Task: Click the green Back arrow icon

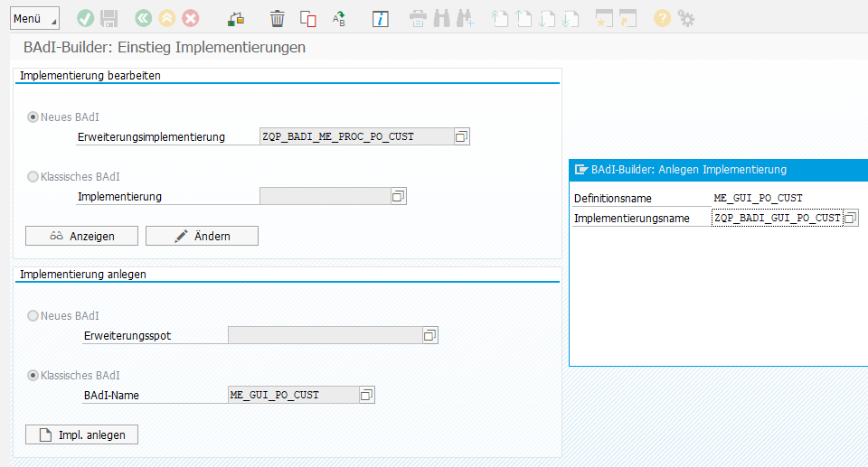Action: tap(143, 19)
